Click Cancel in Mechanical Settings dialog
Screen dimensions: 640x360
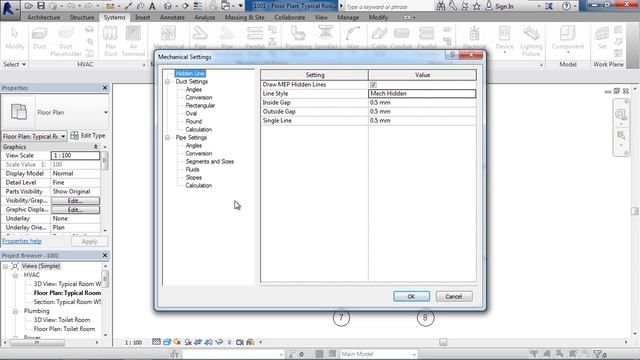454,296
